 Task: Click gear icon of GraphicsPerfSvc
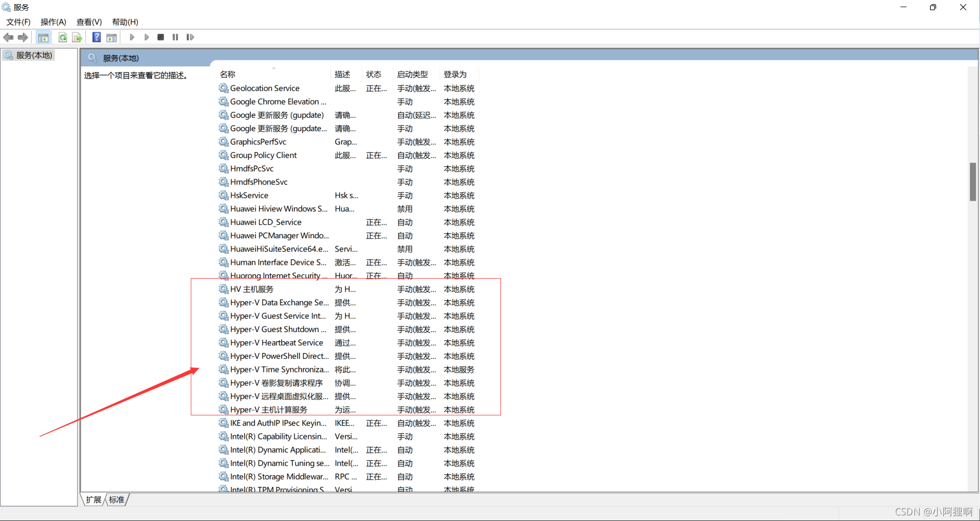click(223, 142)
